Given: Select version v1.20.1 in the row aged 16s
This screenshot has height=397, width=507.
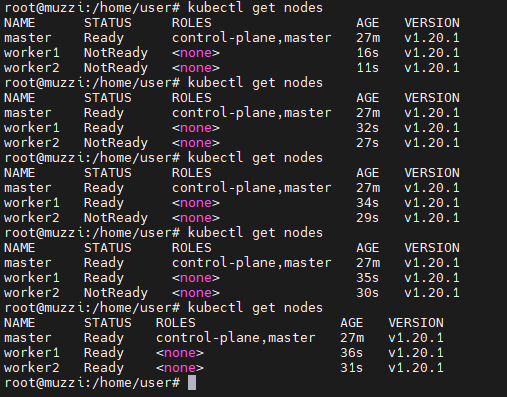Looking at the screenshot, I should coord(432,53).
